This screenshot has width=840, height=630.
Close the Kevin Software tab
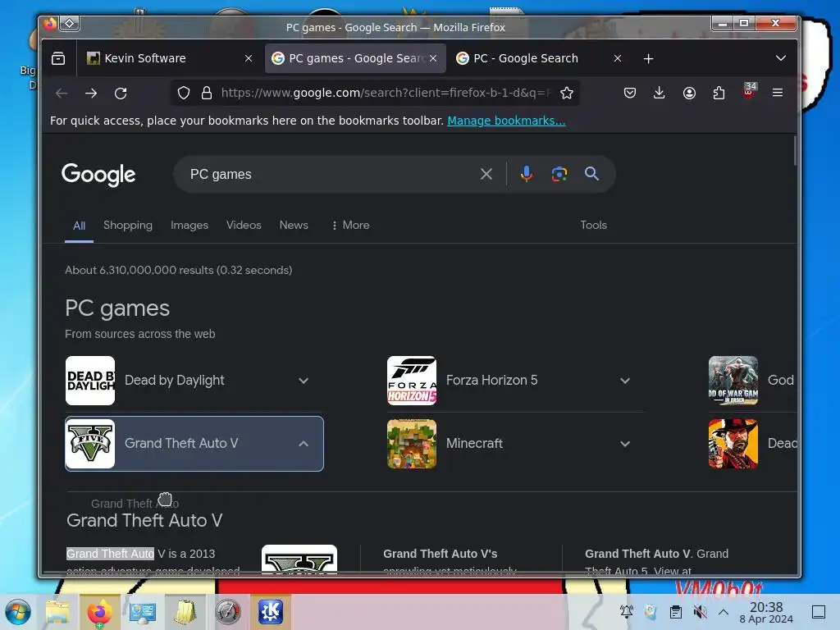coord(249,58)
